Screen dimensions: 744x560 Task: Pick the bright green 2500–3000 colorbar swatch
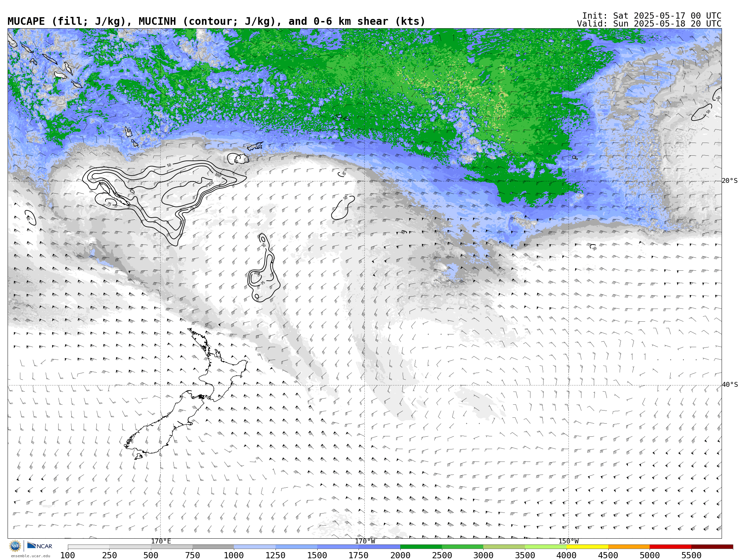[x=463, y=547]
